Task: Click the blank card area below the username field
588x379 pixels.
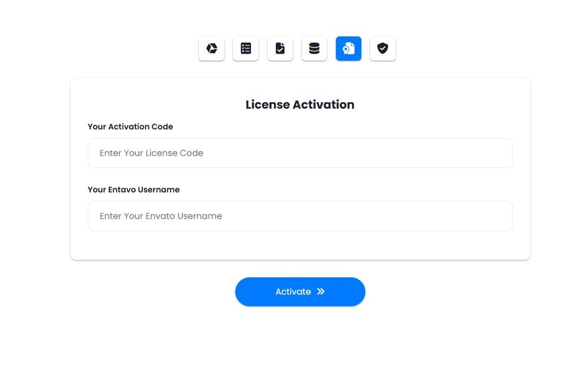Action: (300, 245)
